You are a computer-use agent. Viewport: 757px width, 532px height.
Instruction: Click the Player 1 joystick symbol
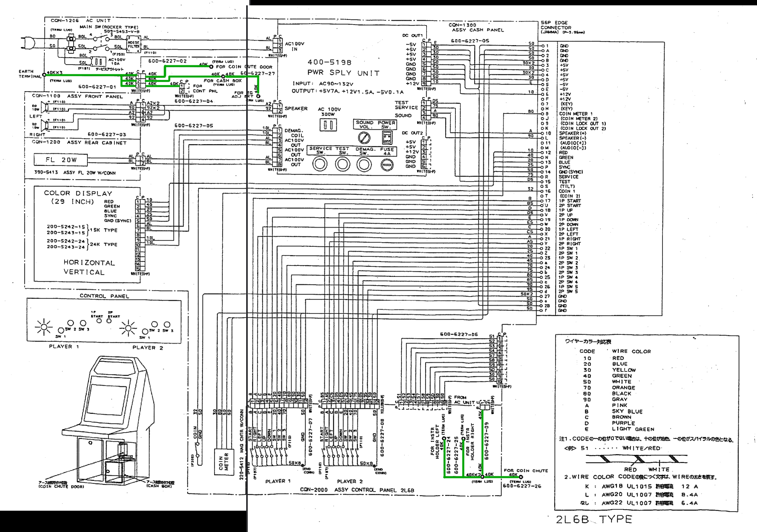coord(44,327)
